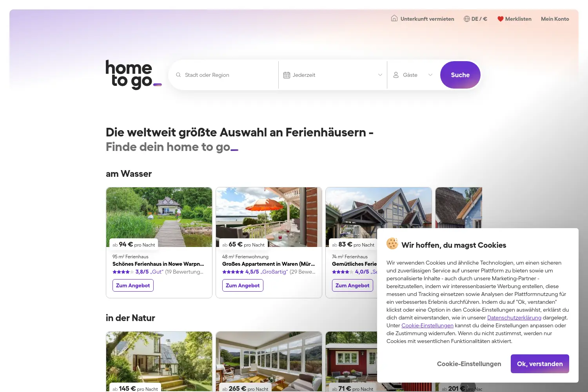The height and width of the screenshot is (392, 588).
Task: Accept cookies with Ok, verstanden
Action: point(540,364)
